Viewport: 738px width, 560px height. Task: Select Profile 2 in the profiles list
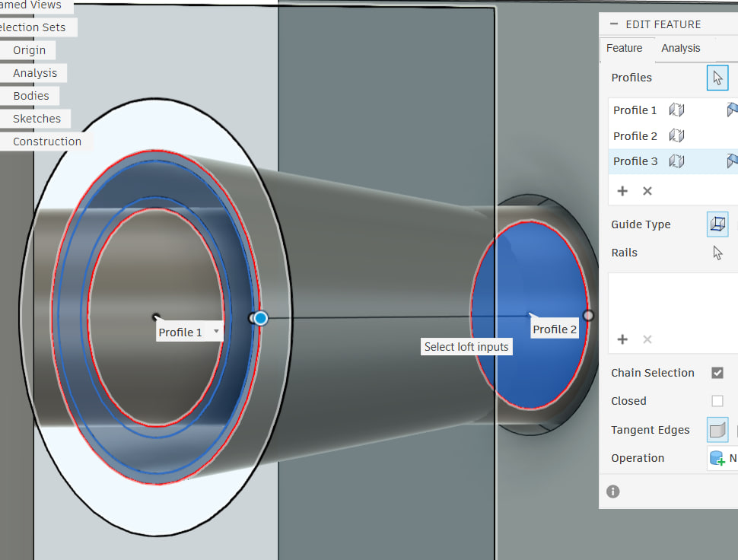tap(635, 136)
